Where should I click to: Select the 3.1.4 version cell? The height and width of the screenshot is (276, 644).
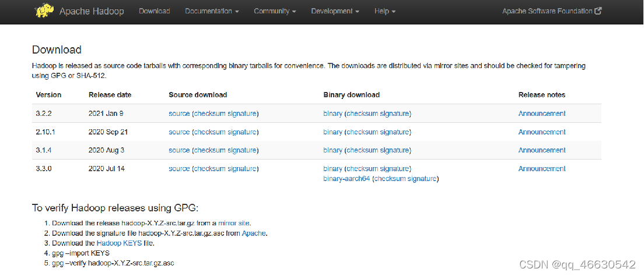click(44, 150)
